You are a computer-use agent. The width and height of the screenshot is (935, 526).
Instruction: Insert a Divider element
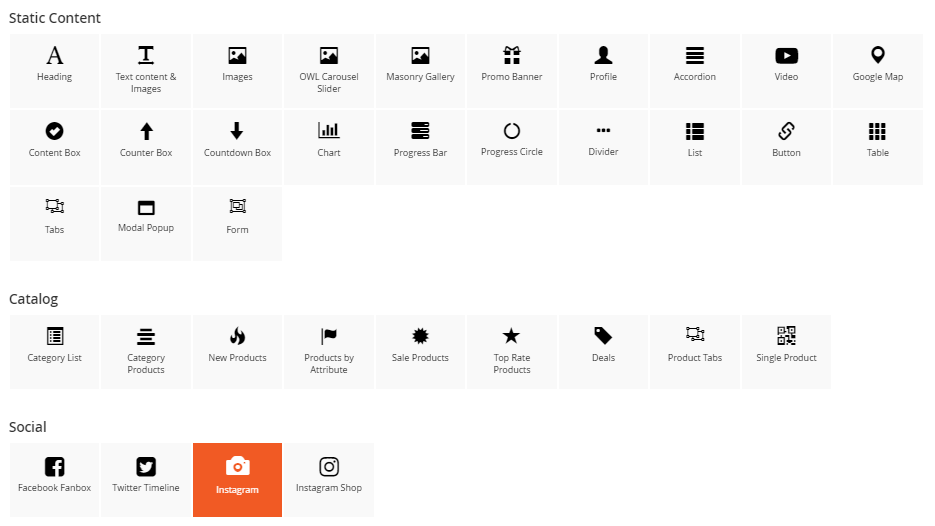pos(603,146)
